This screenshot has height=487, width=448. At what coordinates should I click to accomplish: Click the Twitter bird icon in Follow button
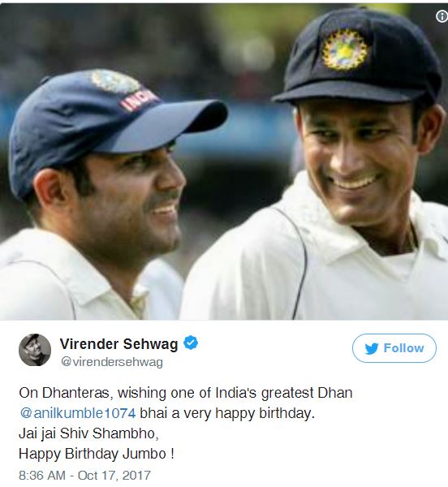point(372,348)
